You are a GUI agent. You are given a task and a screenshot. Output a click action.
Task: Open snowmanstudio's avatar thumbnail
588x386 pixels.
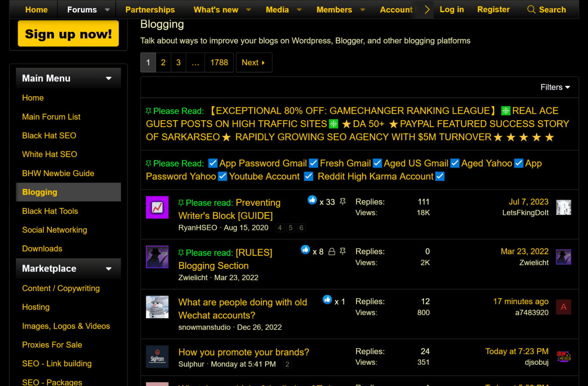[x=157, y=307]
